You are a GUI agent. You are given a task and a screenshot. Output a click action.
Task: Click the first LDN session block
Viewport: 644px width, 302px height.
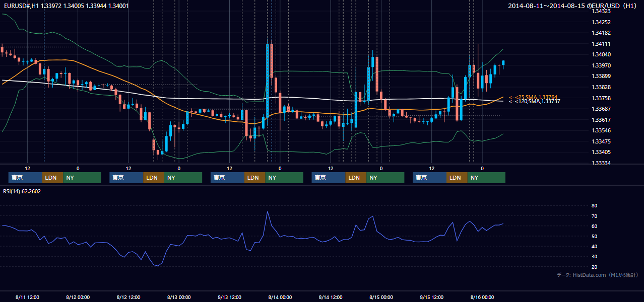(52, 178)
